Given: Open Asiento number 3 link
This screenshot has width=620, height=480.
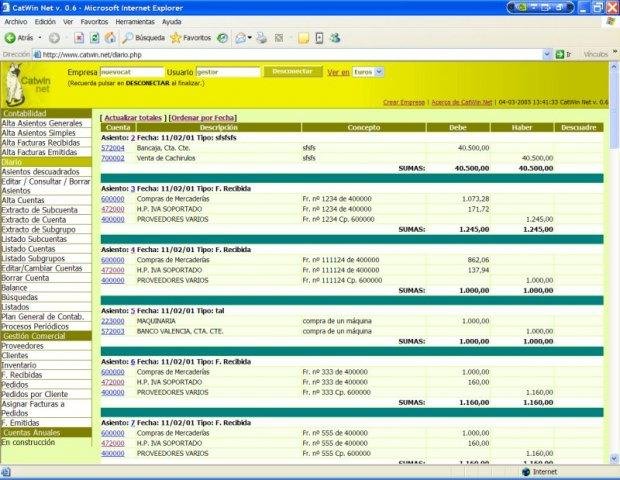Looking at the screenshot, I should coord(133,189).
